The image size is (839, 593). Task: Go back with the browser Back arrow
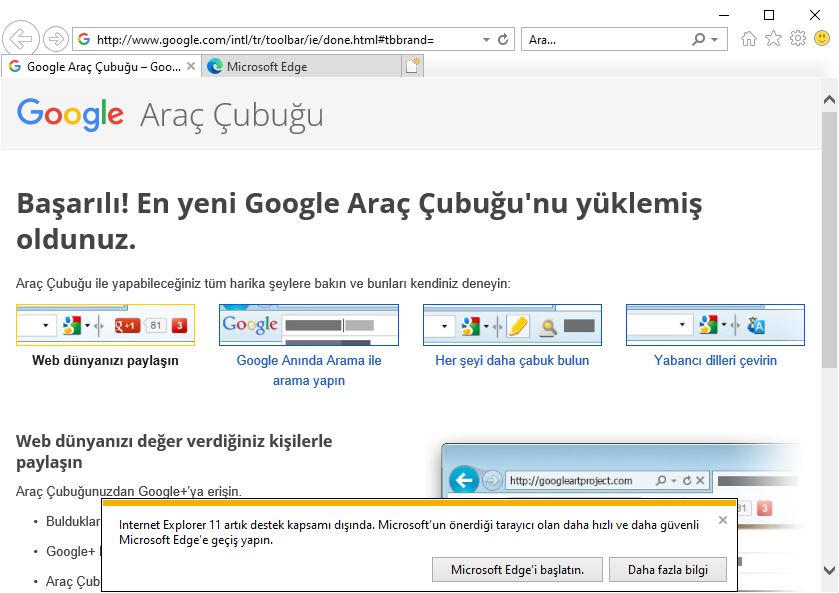21,39
